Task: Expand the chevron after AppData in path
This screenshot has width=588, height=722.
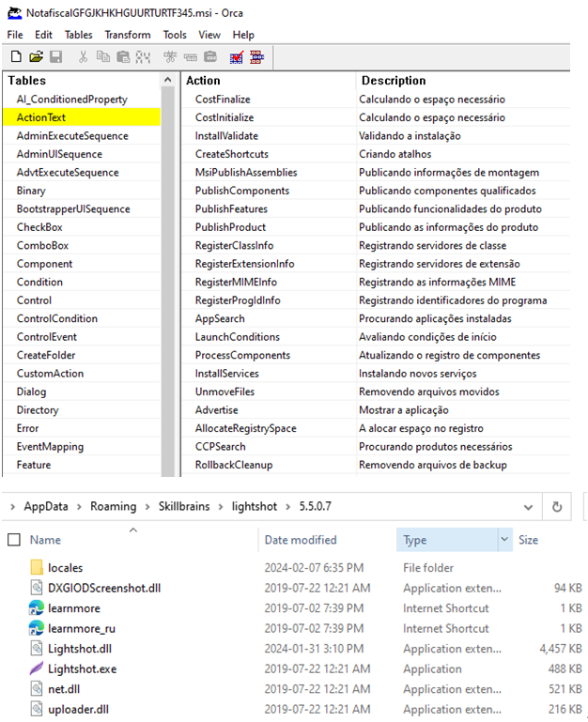Action: pyautogui.click(x=79, y=507)
